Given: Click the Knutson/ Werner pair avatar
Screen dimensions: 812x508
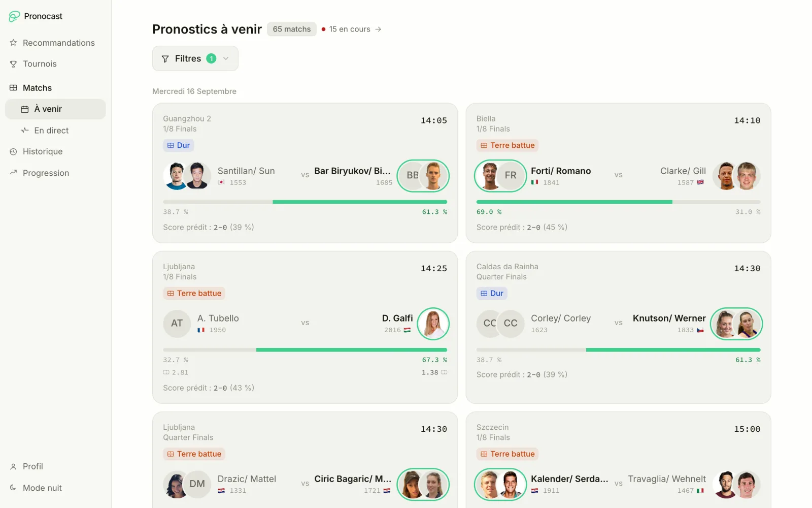Looking at the screenshot, I should click(736, 324).
